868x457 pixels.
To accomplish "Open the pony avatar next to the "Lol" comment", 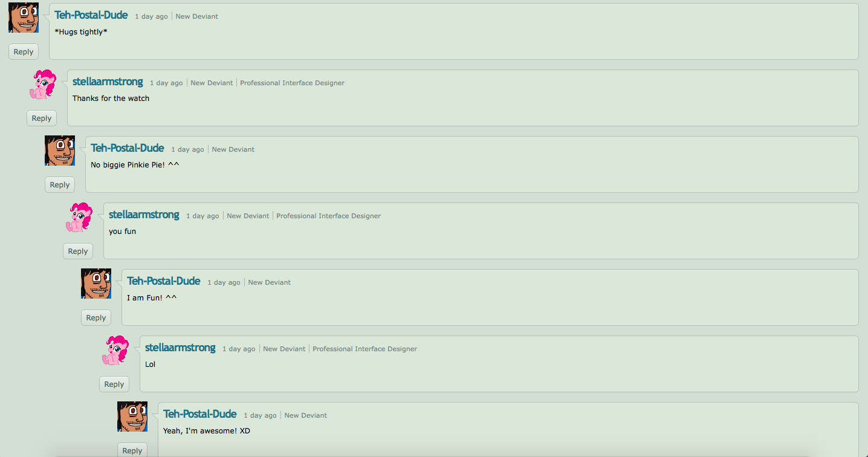I will coord(115,350).
